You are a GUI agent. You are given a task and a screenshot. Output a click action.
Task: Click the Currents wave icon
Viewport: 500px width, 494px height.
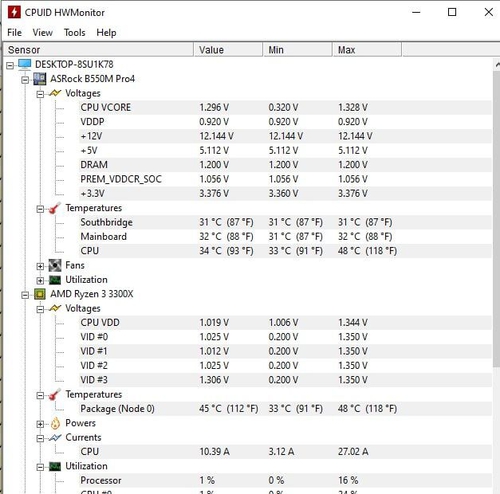(55, 437)
